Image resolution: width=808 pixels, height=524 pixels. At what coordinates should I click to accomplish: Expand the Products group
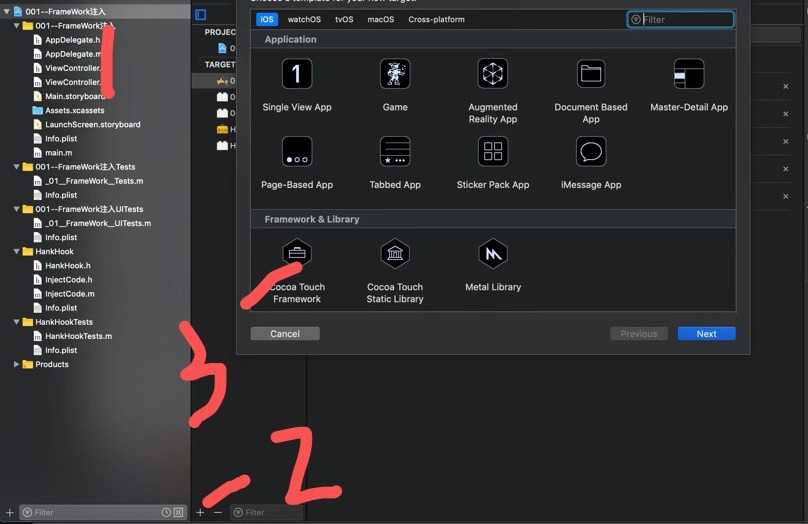coord(16,364)
